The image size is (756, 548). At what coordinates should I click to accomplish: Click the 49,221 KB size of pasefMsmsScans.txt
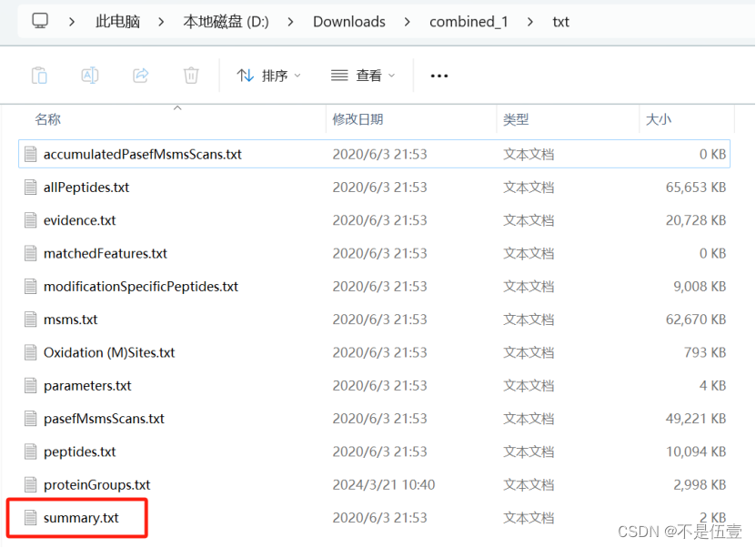pos(696,419)
